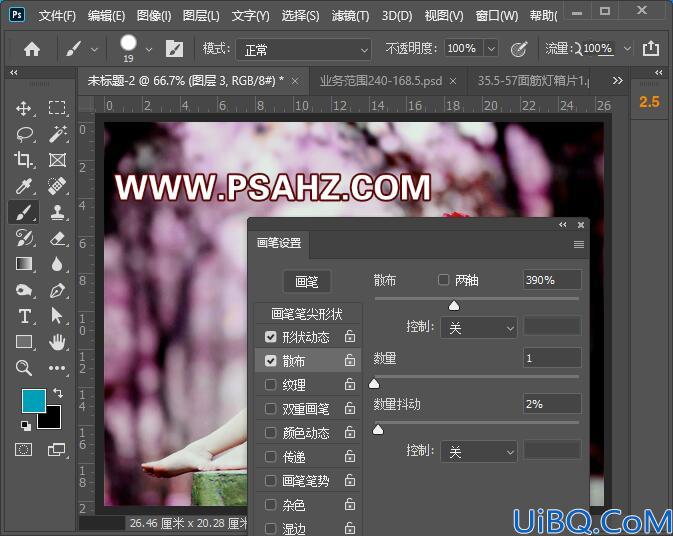This screenshot has height=536, width=673.
Task: Enable 双重画笔 checkbox
Action: pyautogui.click(x=270, y=409)
